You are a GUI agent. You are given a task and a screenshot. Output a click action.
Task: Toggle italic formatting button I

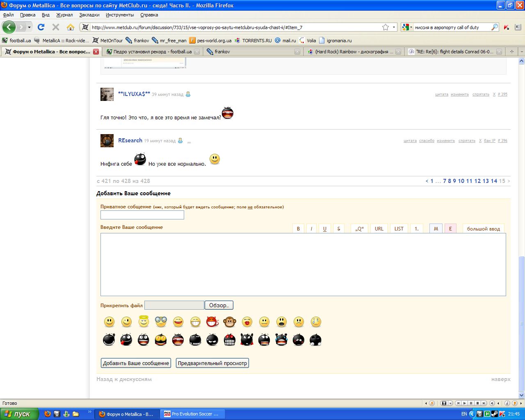coord(311,229)
